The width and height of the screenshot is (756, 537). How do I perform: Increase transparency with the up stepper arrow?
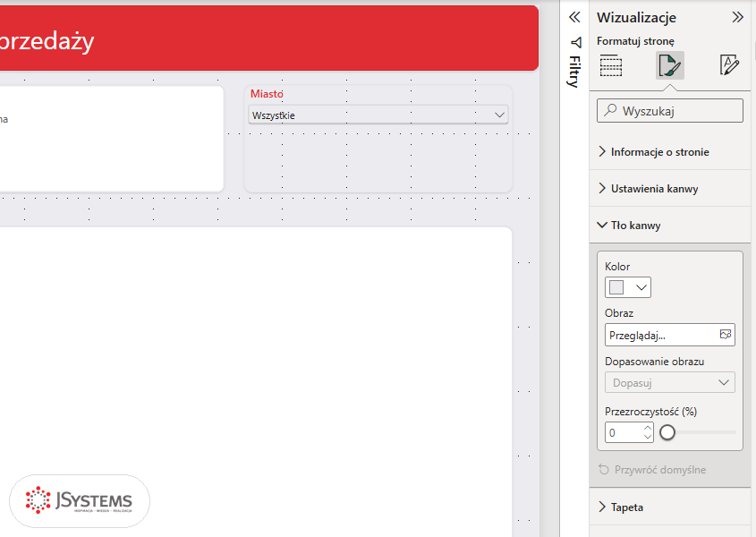(x=648, y=428)
